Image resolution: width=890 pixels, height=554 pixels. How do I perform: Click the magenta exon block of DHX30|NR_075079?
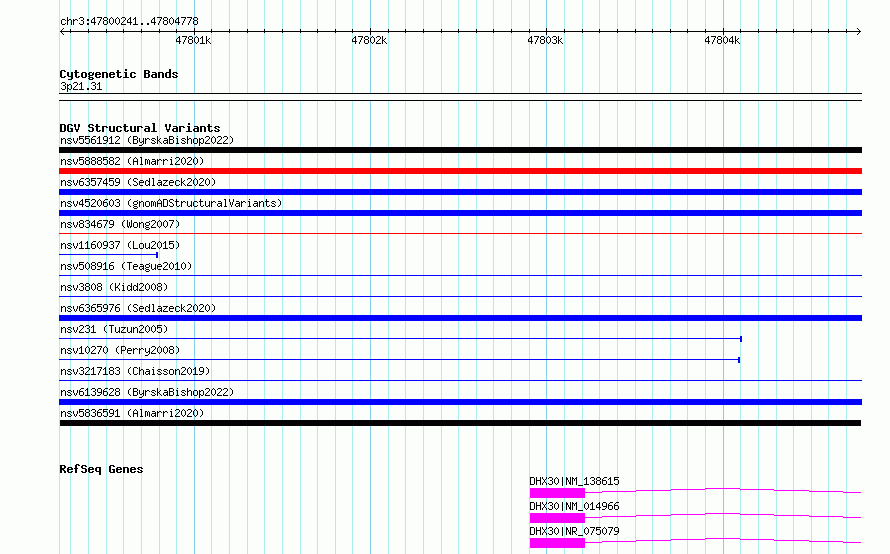(557, 543)
